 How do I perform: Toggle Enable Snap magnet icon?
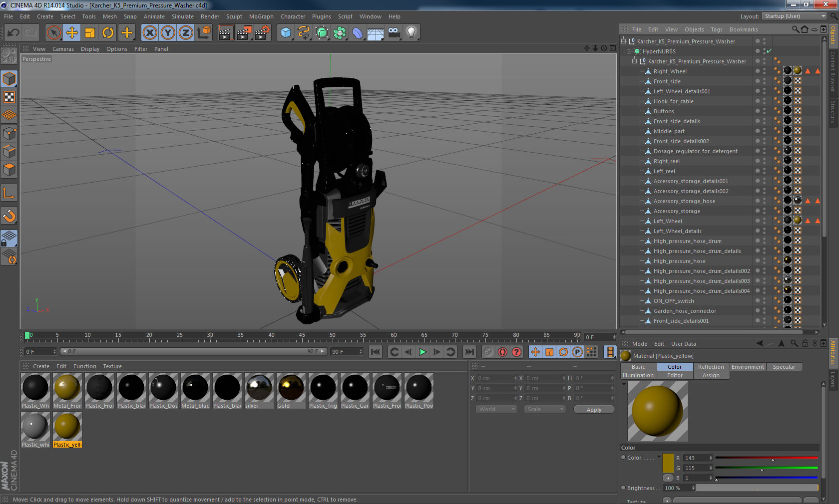tap(9, 216)
